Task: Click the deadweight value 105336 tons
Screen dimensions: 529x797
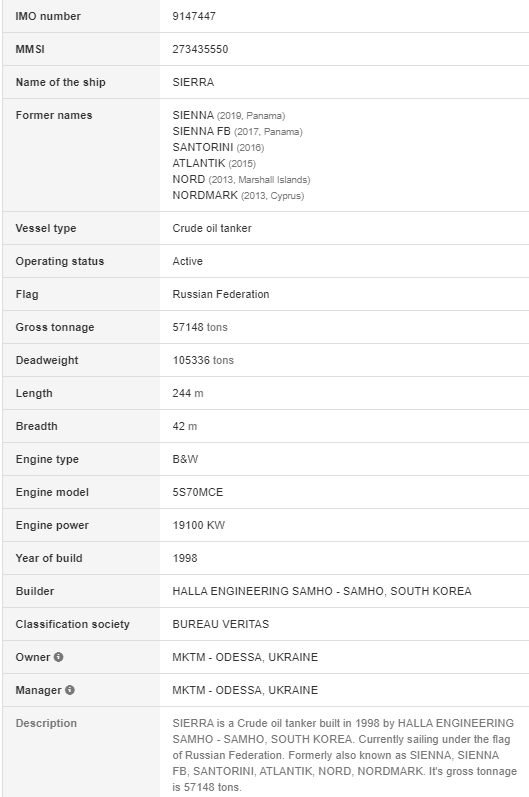Action: point(203,360)
